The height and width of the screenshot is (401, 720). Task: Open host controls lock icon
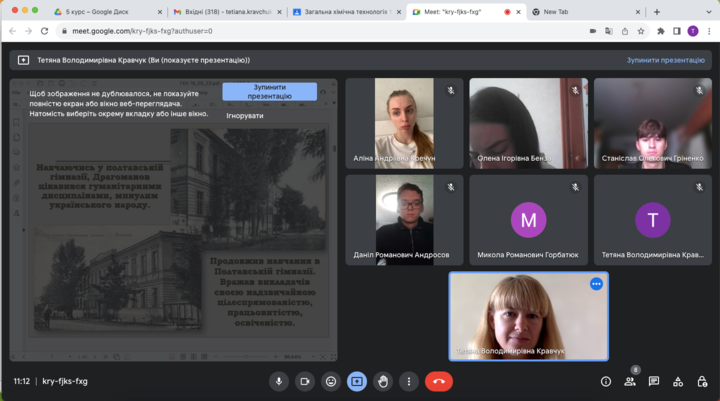point(702,381)
